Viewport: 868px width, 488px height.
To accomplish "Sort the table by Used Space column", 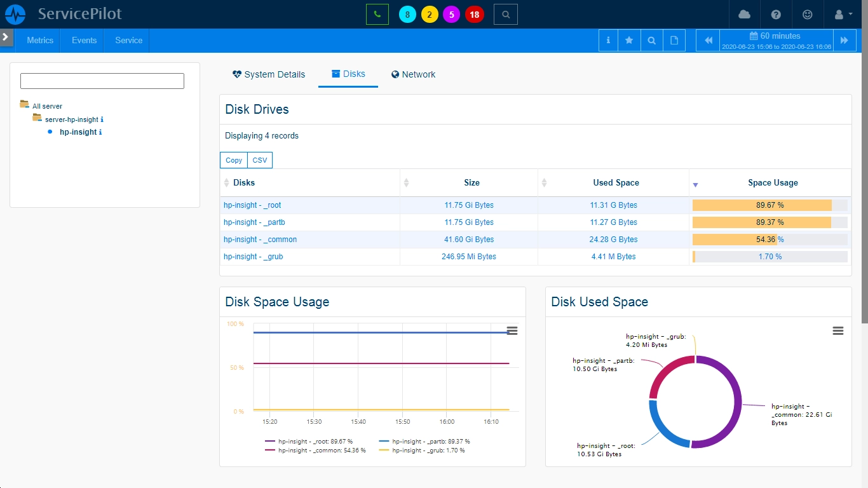I will point(614,182).
